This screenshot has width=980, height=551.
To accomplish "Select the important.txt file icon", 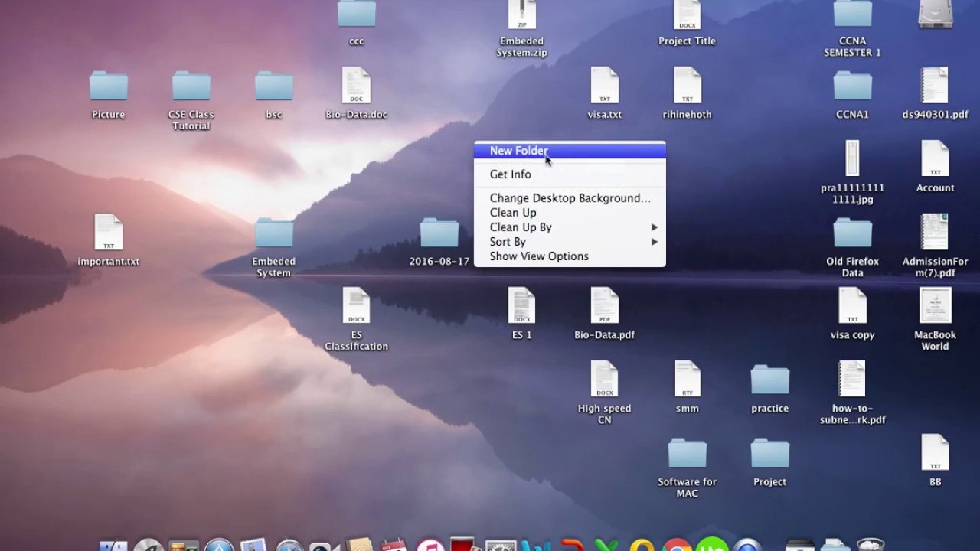I will coord(109,232).
